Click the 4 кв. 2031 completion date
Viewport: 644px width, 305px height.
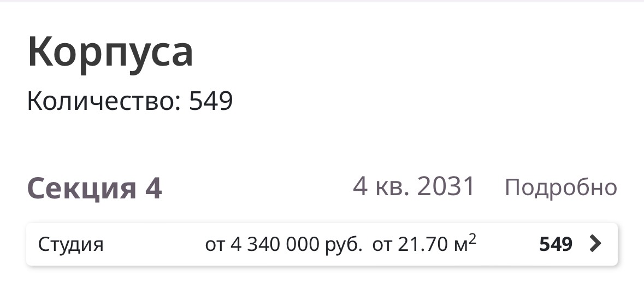tap(414, 186)
